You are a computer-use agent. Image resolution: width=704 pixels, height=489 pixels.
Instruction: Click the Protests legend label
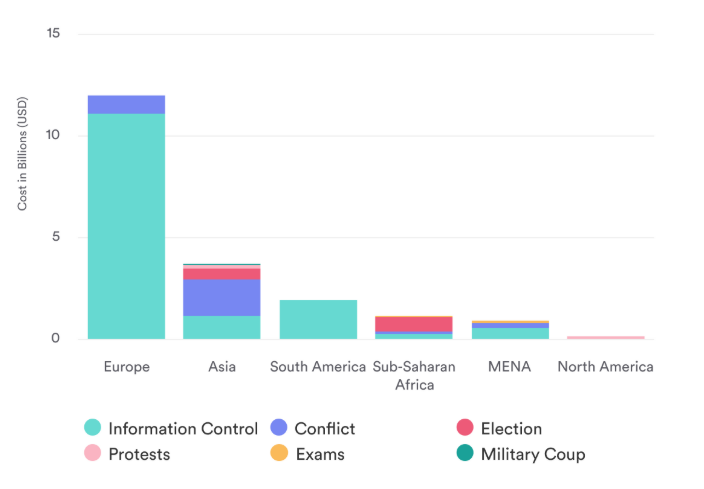[x=139, y=454]
